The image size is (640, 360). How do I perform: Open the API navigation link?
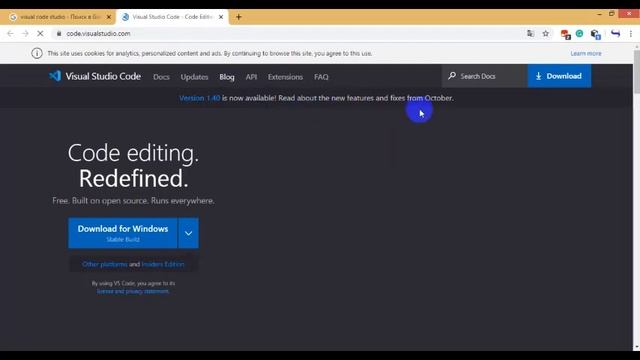[251, 77]
